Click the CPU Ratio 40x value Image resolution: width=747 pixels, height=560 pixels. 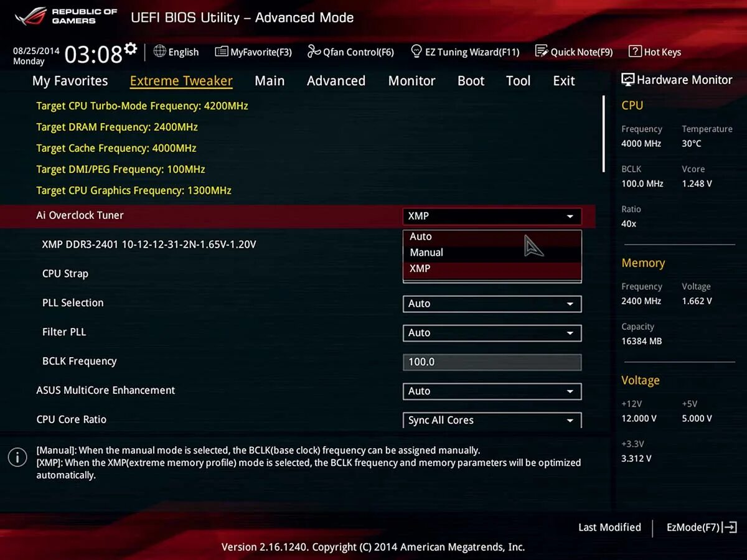point(629,223)
